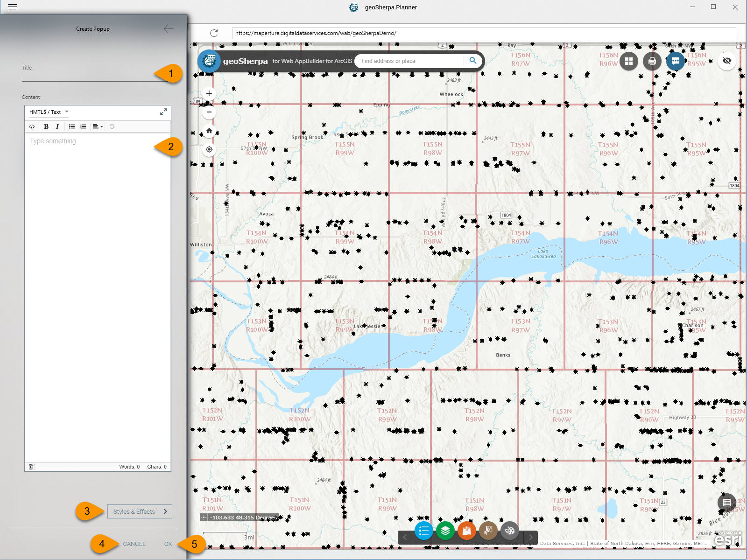Open the HMTL5 / Text format dropdown
This screenshot has height=560, width=747.
pyautogui.click(x=49, y=112)
